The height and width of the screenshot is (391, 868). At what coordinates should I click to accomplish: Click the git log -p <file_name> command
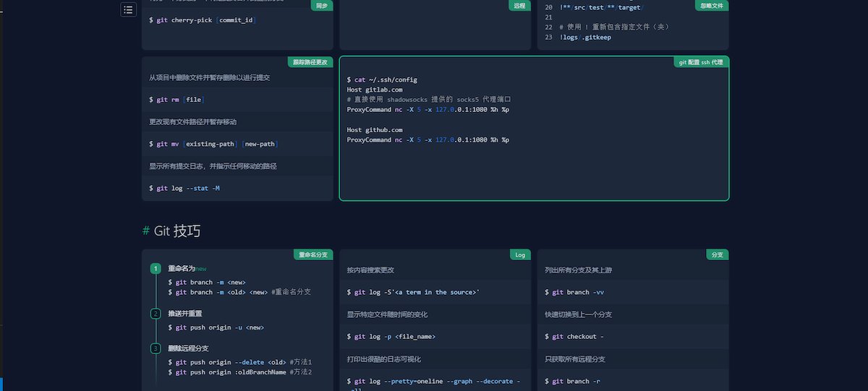click(391, 337)
